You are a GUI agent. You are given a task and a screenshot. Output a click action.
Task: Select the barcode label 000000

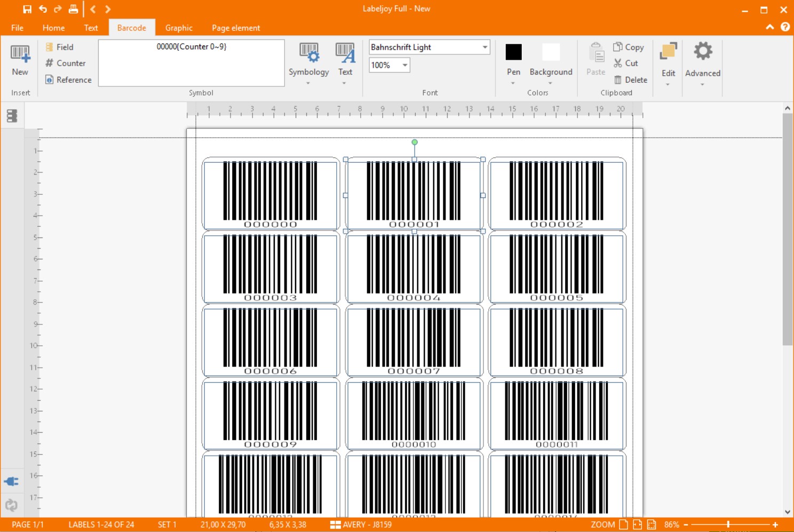[271, 194]
